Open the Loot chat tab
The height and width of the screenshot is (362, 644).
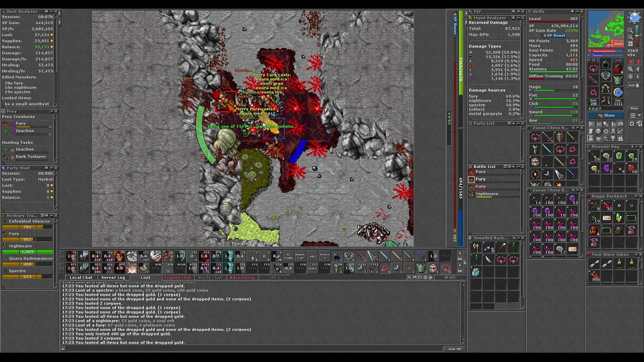[145, 278]
